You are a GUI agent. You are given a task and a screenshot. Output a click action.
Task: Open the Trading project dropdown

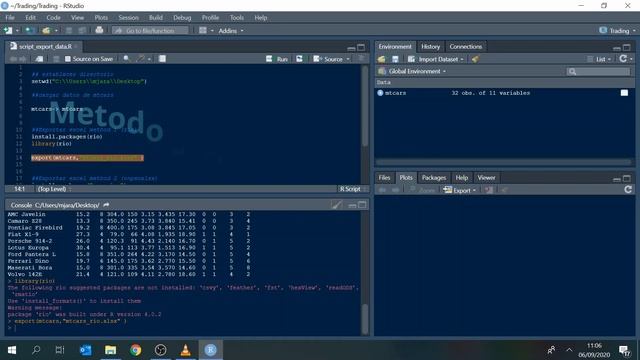point(617,31)
